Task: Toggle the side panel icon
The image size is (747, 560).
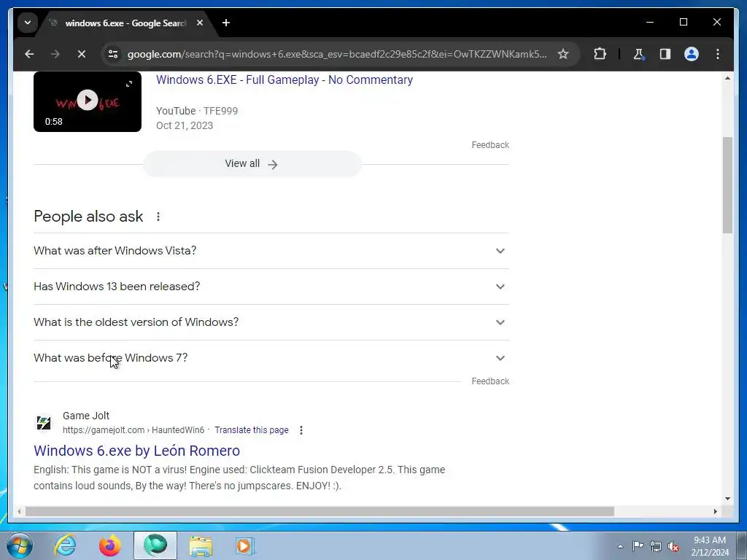Action: 665,54
